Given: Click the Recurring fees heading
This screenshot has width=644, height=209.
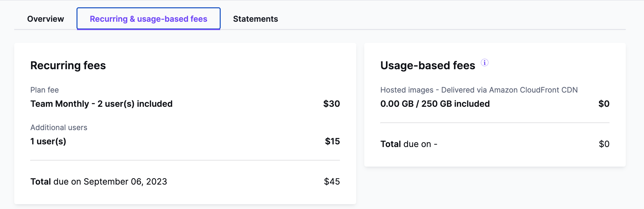Looking at the screenshot, I should (x=68, y=65).
